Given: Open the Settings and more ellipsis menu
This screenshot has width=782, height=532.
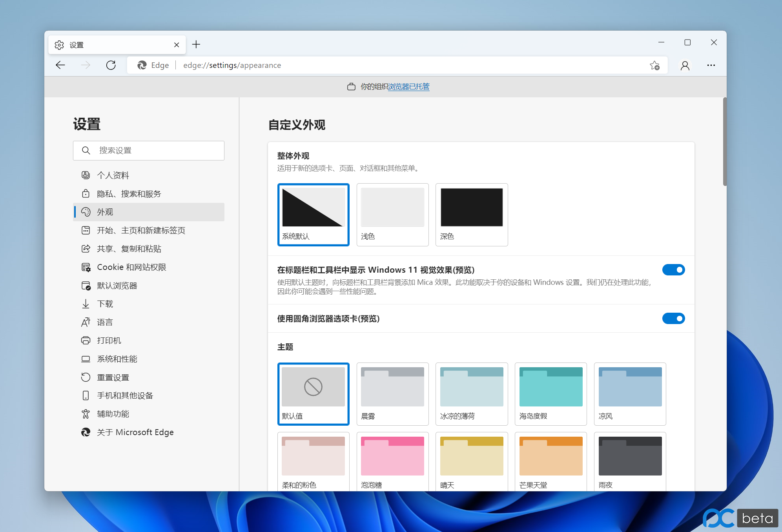Looking at the screenshot, I should [x=711, y=66].
